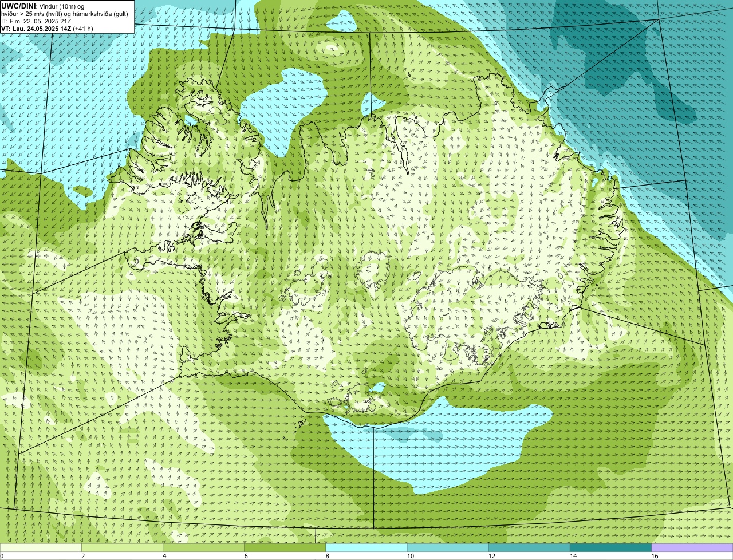Click the legend scale label 10
The width and height of the screenshot is (733, 560).
[x=411, y=556]
